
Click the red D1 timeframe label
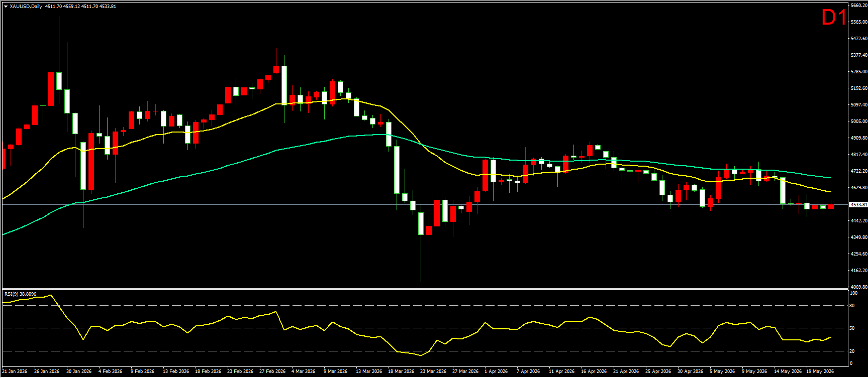834,18
